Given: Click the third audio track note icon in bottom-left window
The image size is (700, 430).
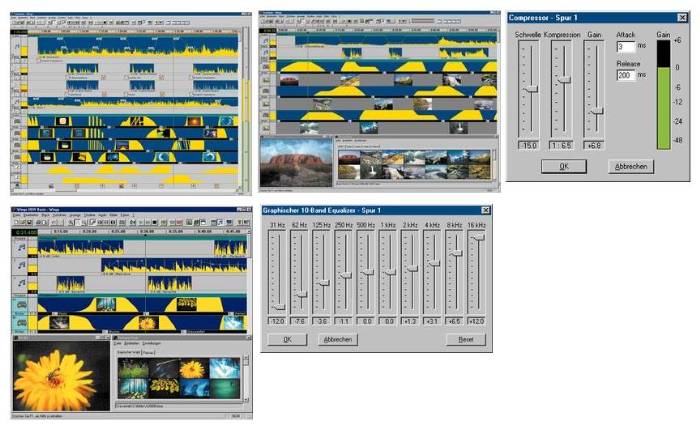Looking at the screenshot, I should (x=21, y=283).
